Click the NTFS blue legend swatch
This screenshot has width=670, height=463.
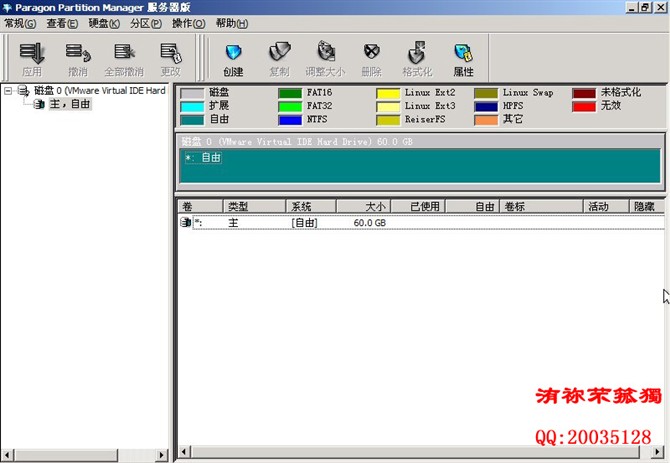pos(290,120)
